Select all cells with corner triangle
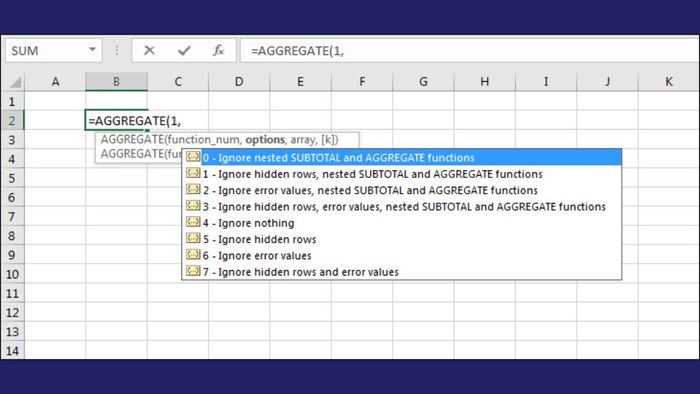This screenshot has height=394, width=700. click(15, 82)
